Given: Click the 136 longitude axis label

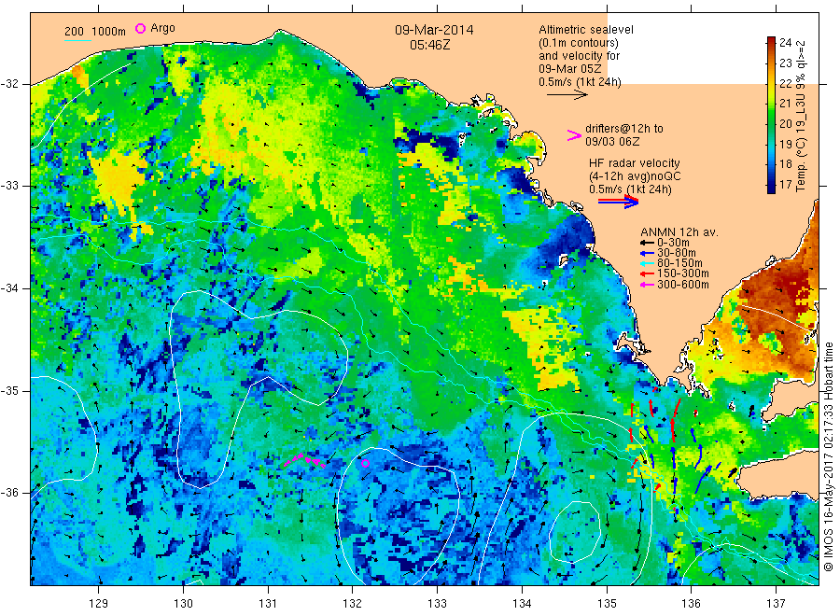Looking at the screenshot, I should coord(691,604).
